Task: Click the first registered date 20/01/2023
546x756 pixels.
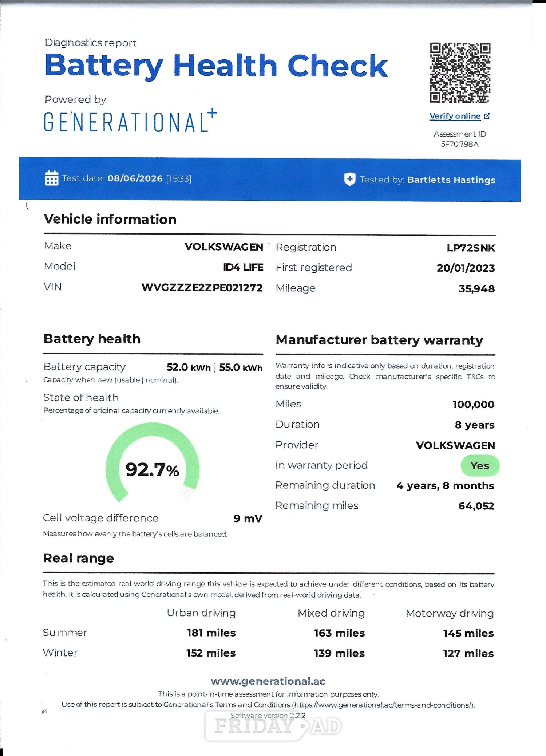Action: pos(466,268)
